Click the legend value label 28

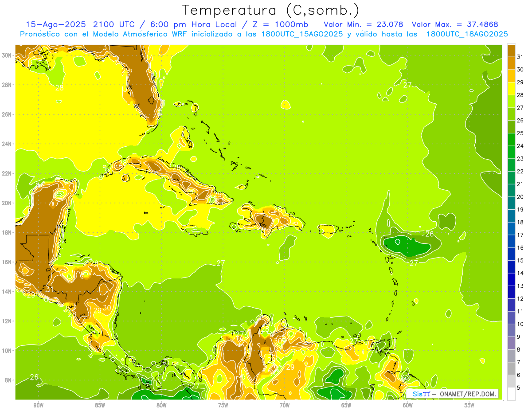tap(520, 95)
